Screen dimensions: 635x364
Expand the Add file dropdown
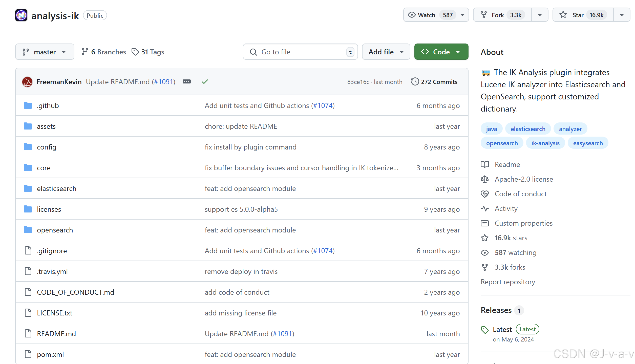(386, 52)
